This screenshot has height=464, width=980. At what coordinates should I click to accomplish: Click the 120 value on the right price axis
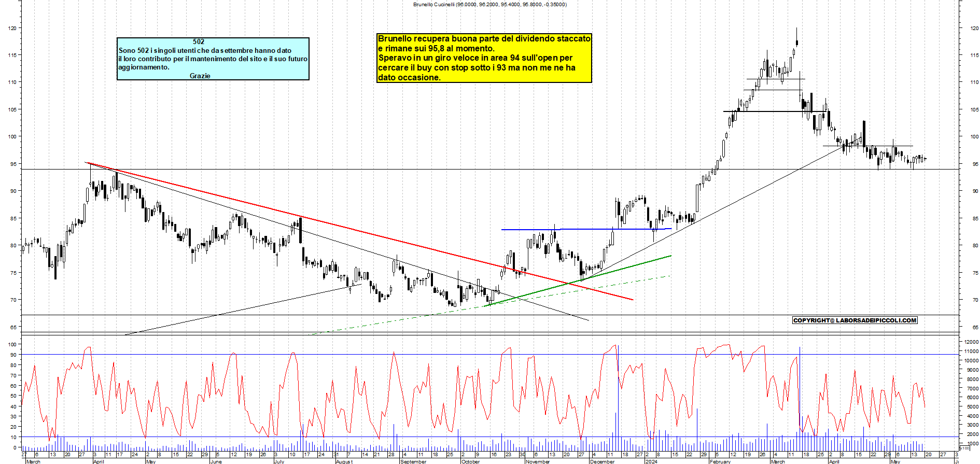coord(974,29)
